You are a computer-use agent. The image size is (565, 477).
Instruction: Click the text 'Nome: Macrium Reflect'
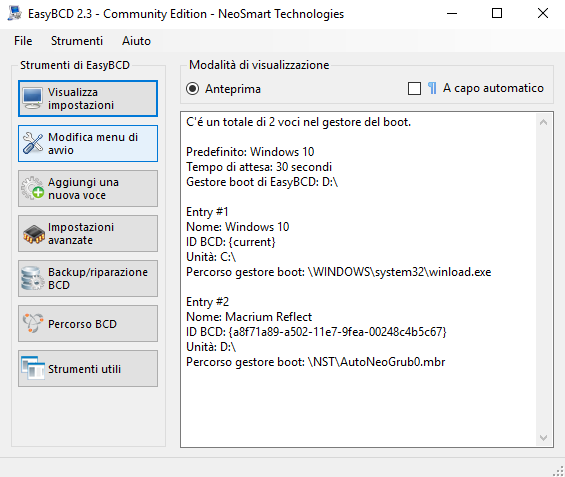[249, 317]
